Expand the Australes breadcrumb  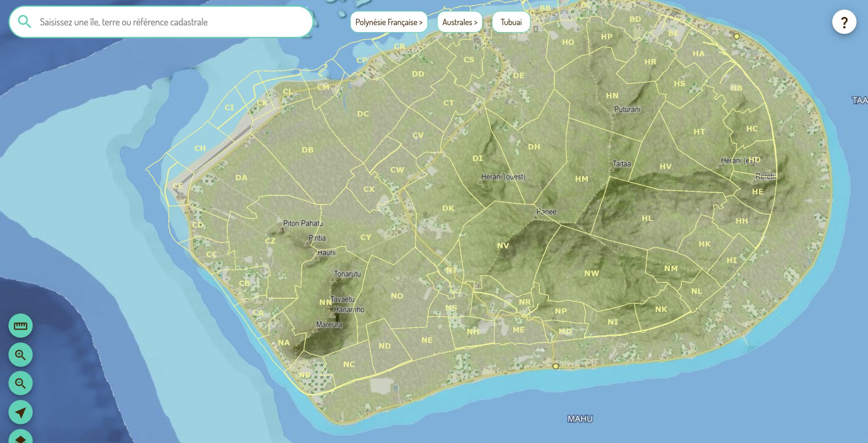(460, 22)
